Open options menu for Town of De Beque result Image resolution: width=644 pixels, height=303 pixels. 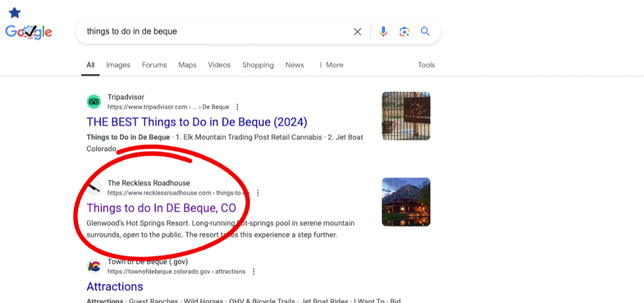pyautogui.click(x=253, y=272)
